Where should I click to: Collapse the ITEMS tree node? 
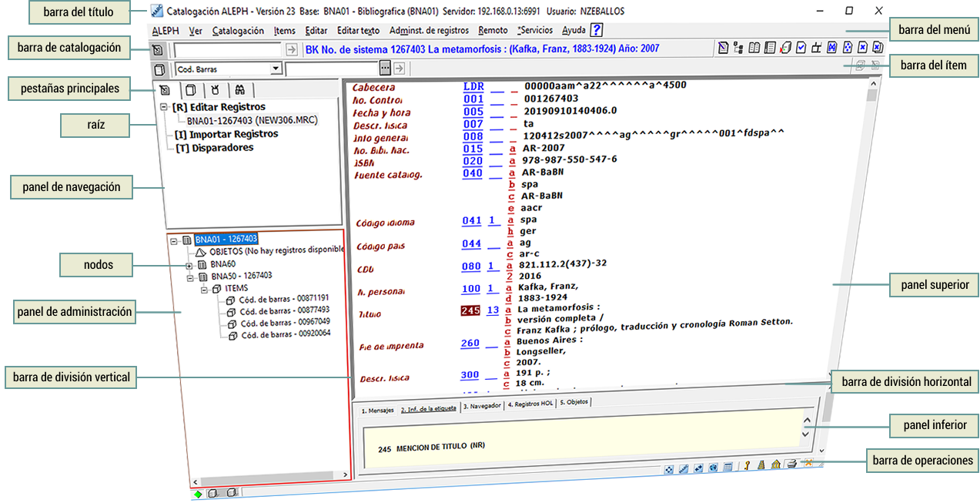point(205,290)
